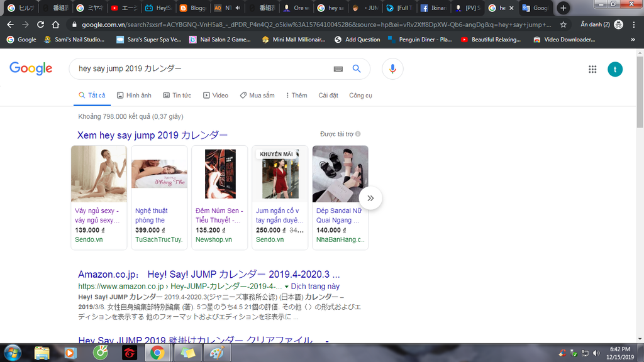Select the Video results tab

[x=216, y=96]
